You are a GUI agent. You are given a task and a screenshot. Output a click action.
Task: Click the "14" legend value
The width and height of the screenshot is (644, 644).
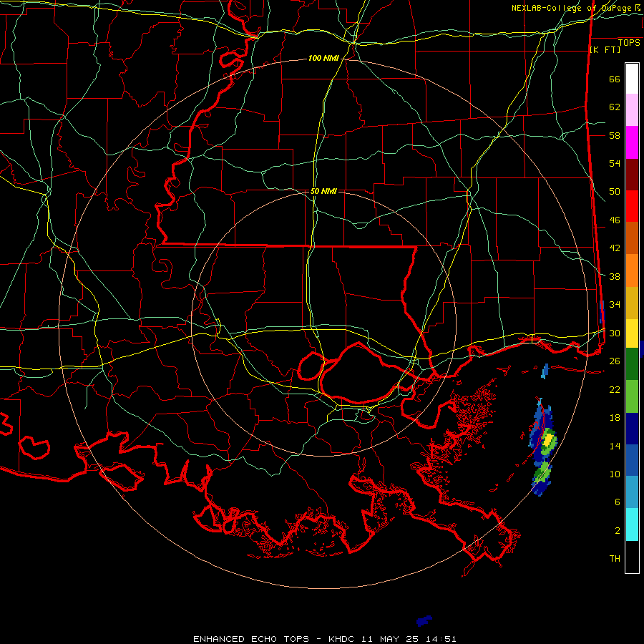tap(615, 446)
